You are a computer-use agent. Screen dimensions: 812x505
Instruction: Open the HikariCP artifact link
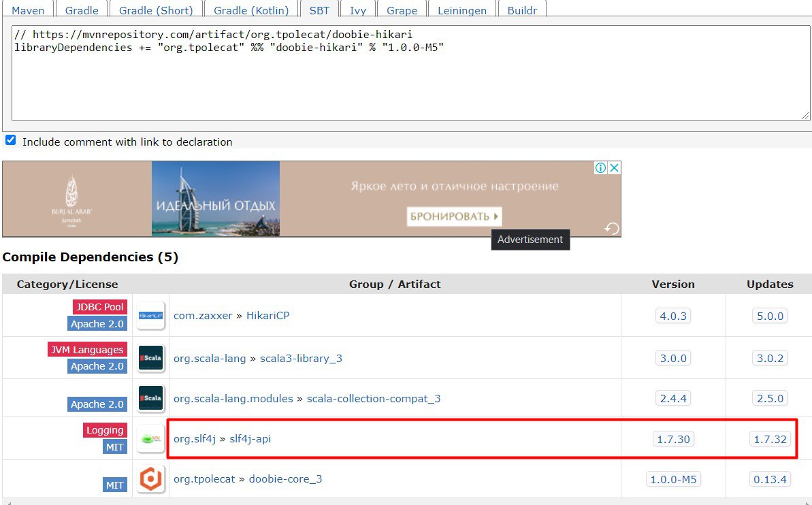(267, 315)
